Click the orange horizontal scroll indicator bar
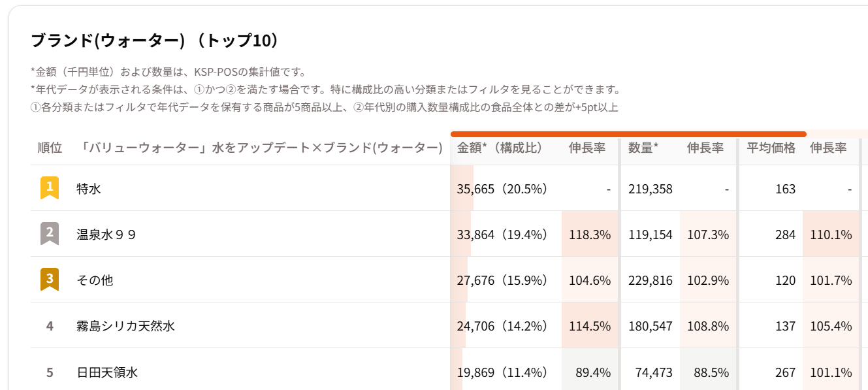The height and width of the screenshot is (390, 868). click(628, 134)
